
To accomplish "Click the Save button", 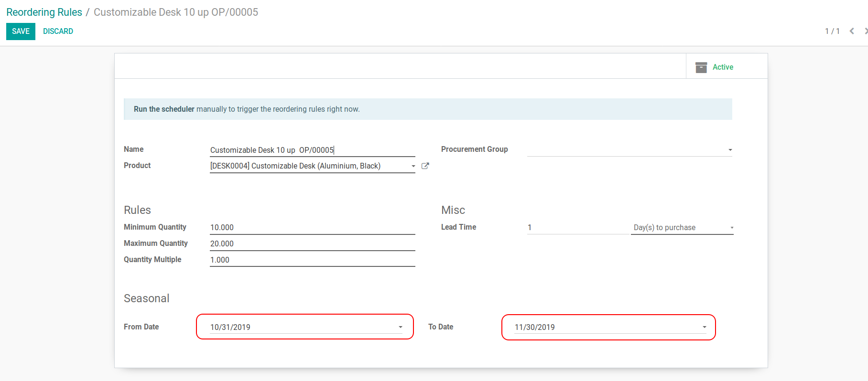I will coord(21,32).
